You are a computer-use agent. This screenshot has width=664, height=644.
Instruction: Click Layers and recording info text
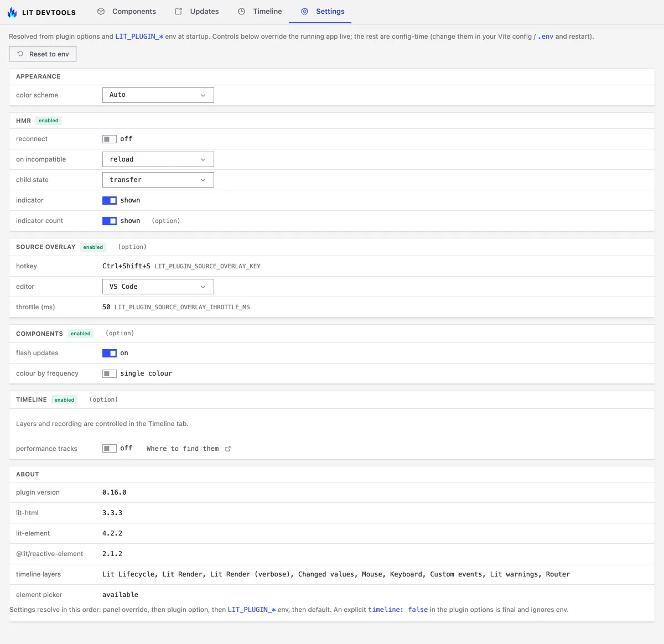click(x=102, y=424)
